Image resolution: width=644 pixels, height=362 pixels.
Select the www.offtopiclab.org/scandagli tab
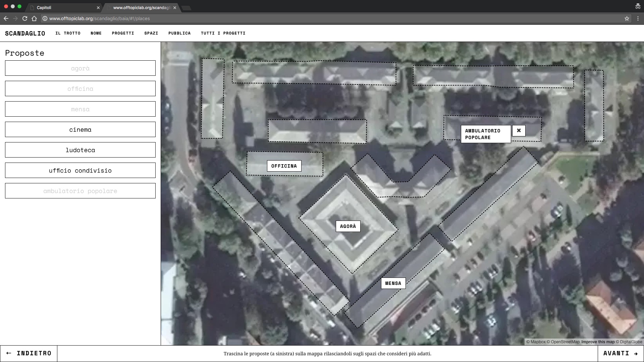point(141,7)
